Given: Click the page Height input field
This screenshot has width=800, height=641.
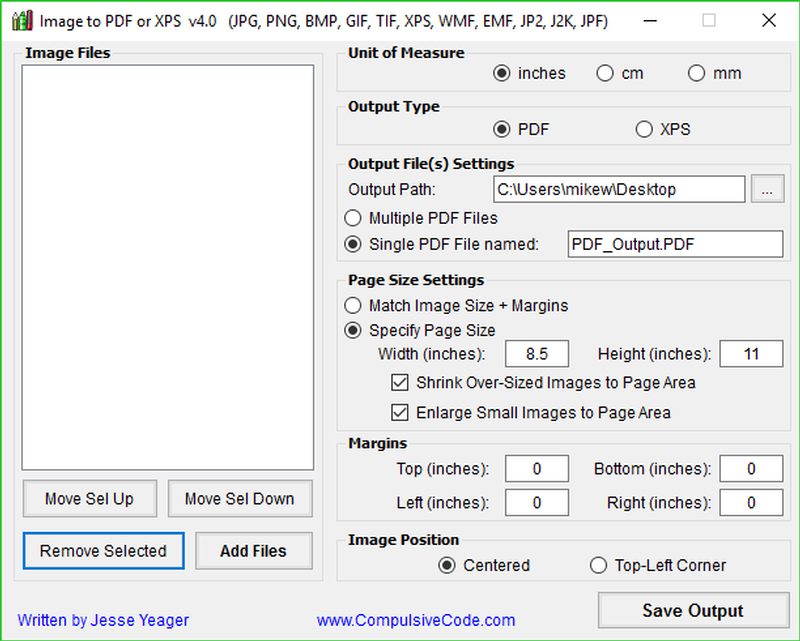Looking at the screenshot, I should pos(751,354).
